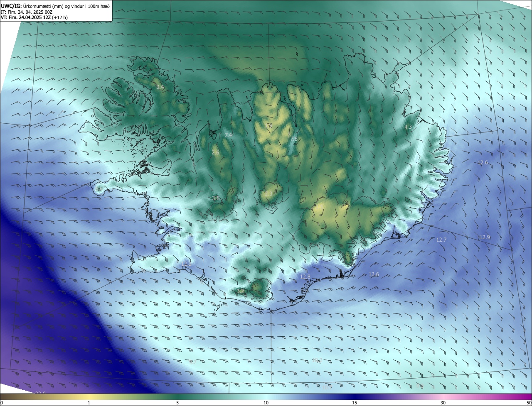Click the colorbar tick label 0
This screenshot has height=406, width=532.
coord(1,403)
